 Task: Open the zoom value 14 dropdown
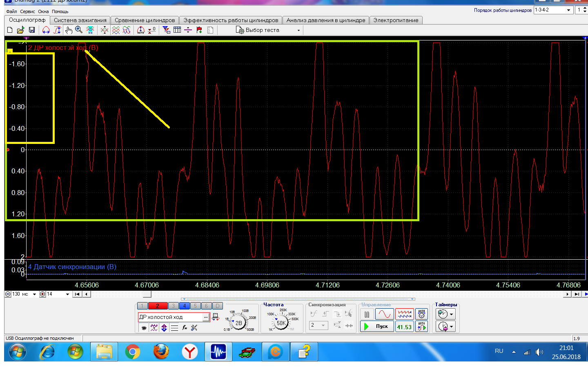[x=67, y=294]
